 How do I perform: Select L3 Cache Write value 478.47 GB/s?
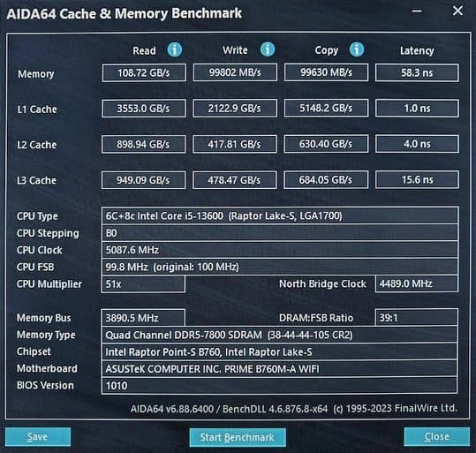(x=235, y=180)
